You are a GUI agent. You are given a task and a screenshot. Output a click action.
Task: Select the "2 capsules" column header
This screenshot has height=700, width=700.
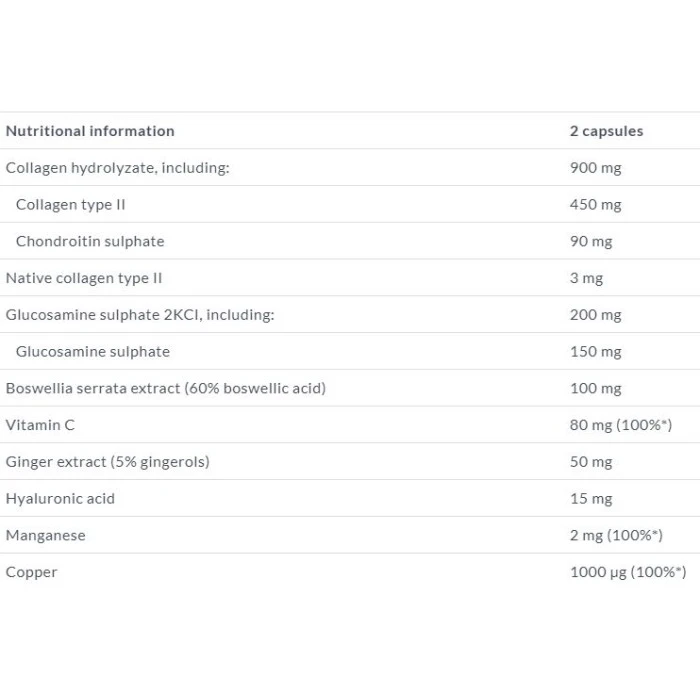[x=606, y=131]
